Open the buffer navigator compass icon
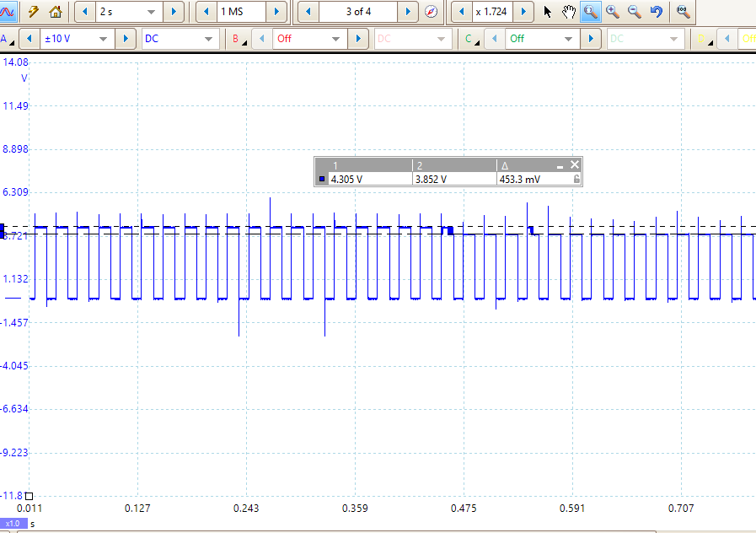 click(x=432, y=12)
